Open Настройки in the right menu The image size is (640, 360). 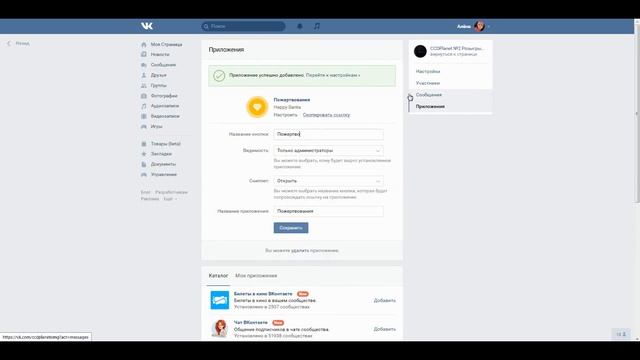(x=428, y=71)
